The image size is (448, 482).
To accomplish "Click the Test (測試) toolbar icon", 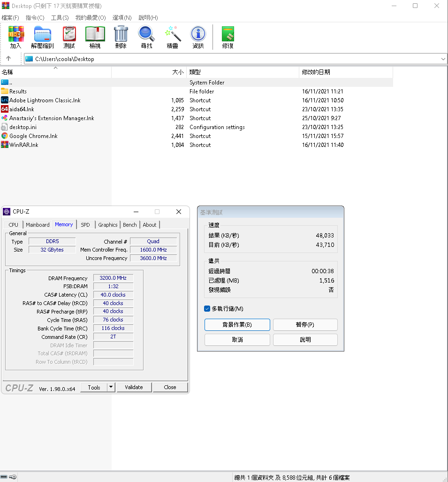I will (69, 34).
